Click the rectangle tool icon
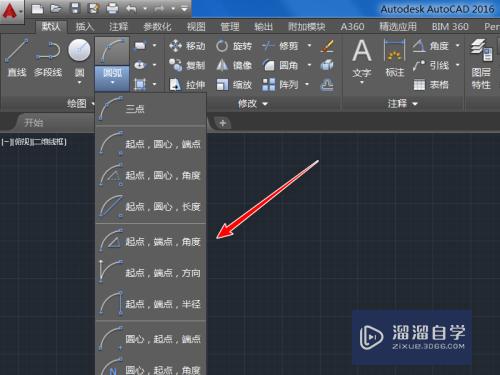This screenshot has width=500, height=375. (140, 45)
